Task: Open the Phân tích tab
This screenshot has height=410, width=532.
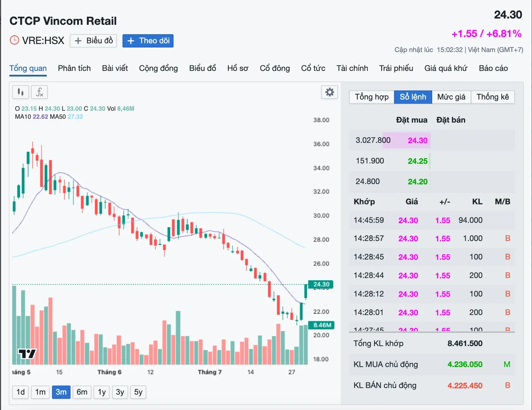Action: pyautogui.click(x=74, y=68)
